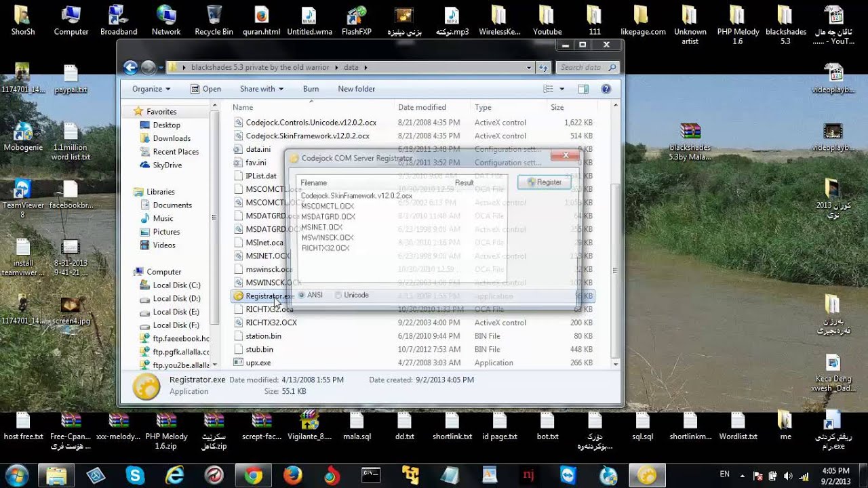Click the navigation pane scrollbar
The image size is (868, 488).
click(x=215, y=217)
